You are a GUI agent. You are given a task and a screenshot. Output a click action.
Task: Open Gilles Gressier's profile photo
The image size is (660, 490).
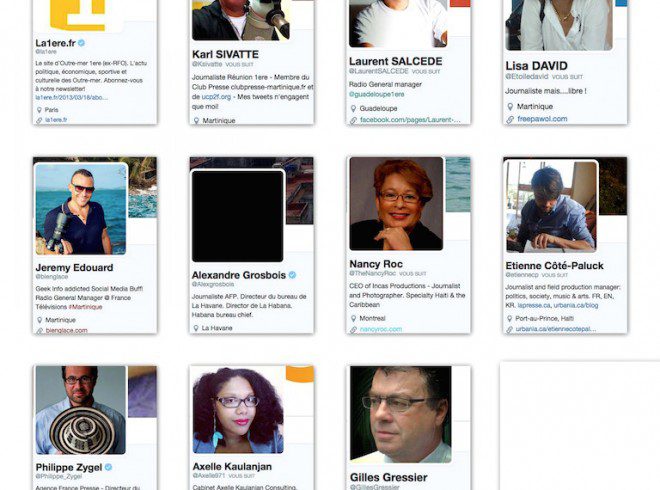pyautogui.click(x=401, y=414)
